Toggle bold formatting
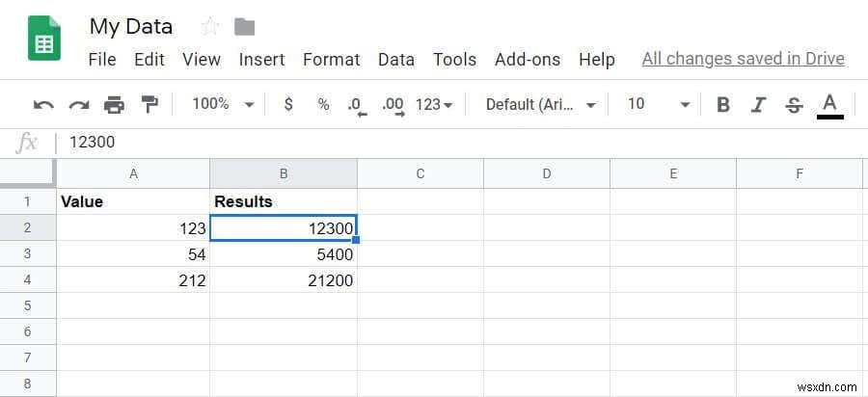The height and width of the screenshot is (397, 868). pos(723,104)
